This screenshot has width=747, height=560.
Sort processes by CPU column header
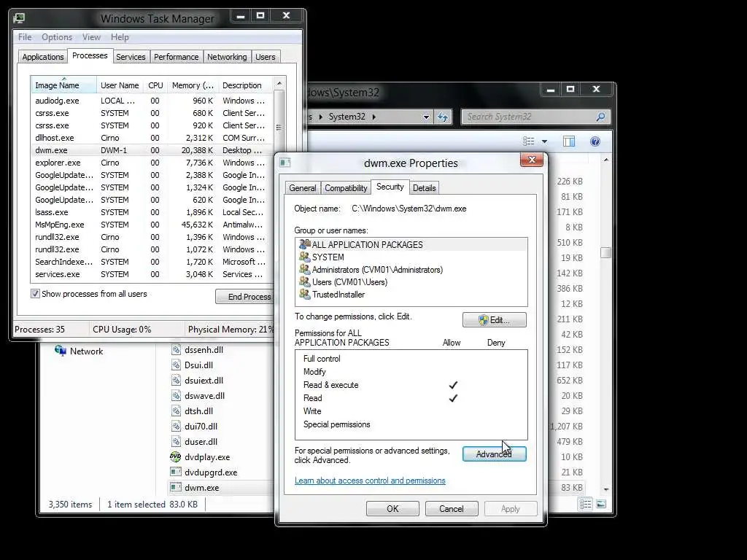point(155,85)
